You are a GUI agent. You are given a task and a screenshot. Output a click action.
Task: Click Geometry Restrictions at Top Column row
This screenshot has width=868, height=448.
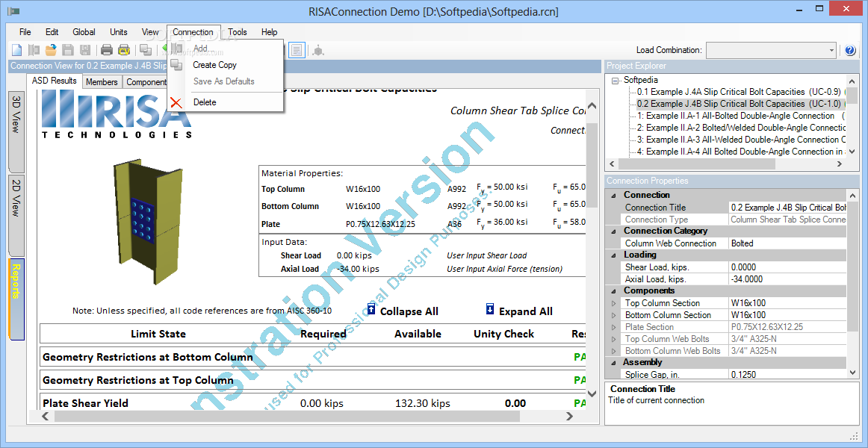click(313, 381)
